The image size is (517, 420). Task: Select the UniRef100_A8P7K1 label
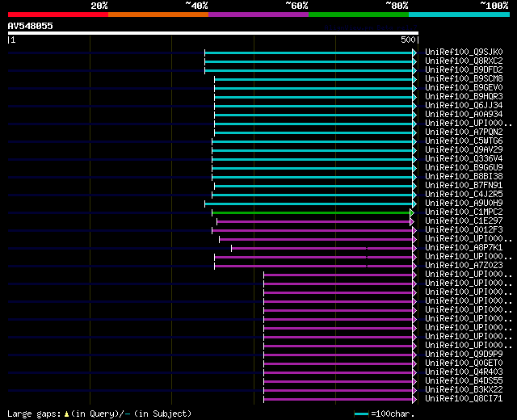tap(464, 248)
